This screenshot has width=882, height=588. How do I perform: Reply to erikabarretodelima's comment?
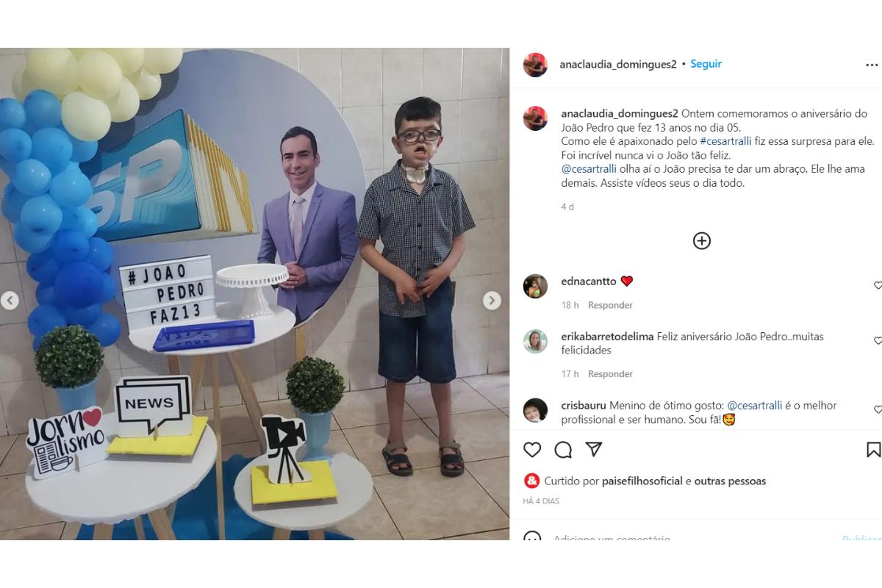[610, 374]
